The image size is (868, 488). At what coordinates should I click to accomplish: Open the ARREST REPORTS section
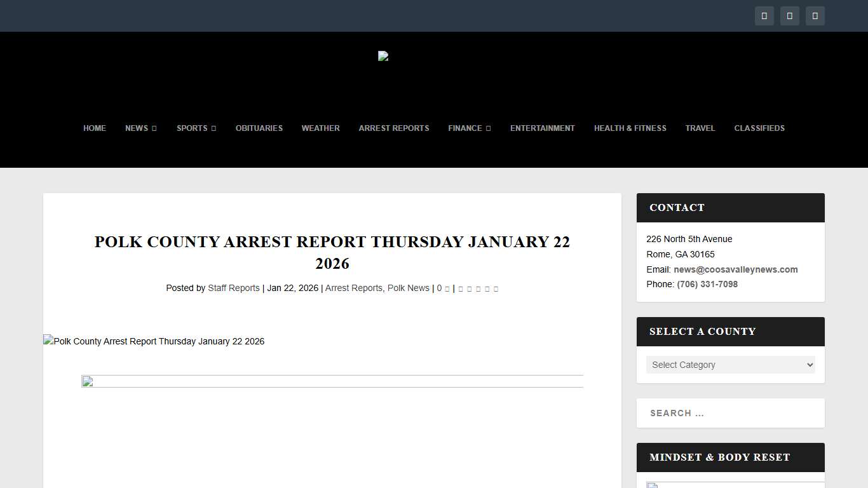click(394, 128)
